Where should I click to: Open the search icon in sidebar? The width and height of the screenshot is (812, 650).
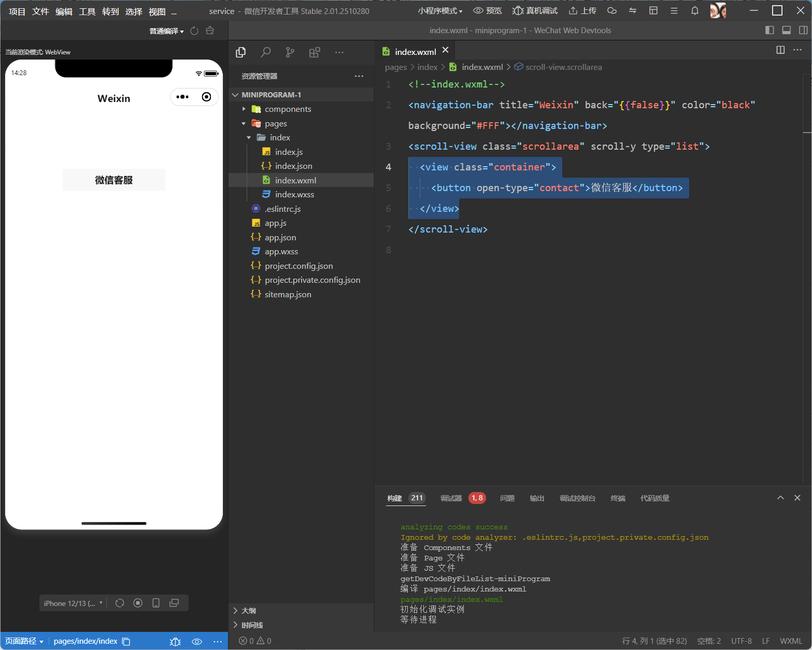[x=266, y=52]
